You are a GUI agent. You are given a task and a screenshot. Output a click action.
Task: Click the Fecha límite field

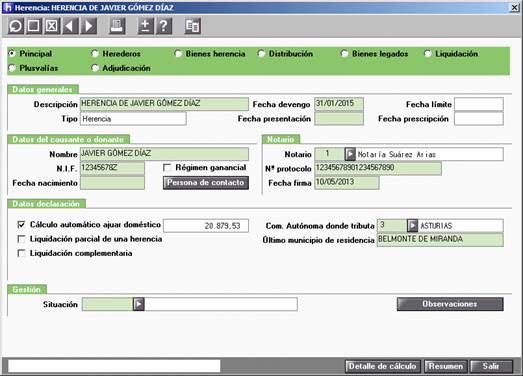(x=479, y=104)
